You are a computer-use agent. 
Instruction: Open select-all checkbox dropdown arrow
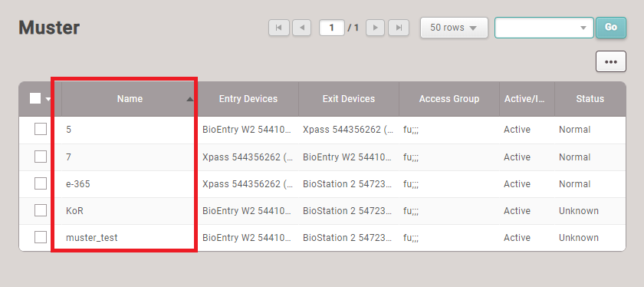(x=48, y=99)
